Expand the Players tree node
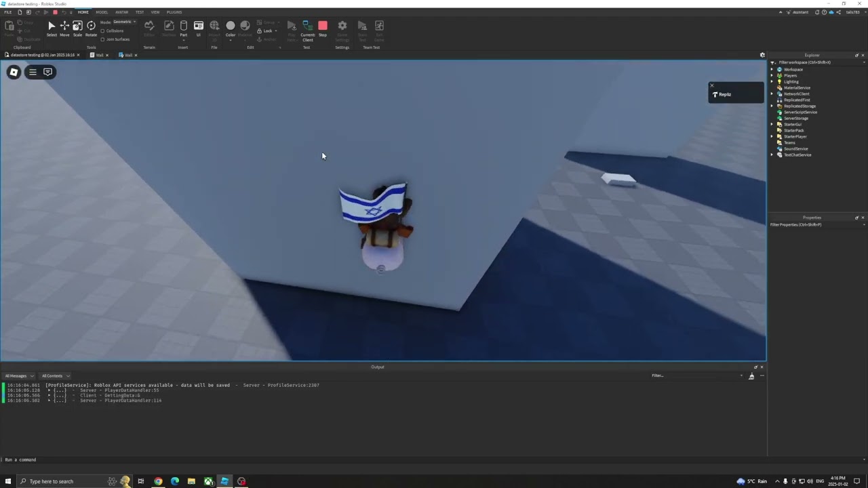Viewport: 868px width, 488px height. [x=772, y=75]
